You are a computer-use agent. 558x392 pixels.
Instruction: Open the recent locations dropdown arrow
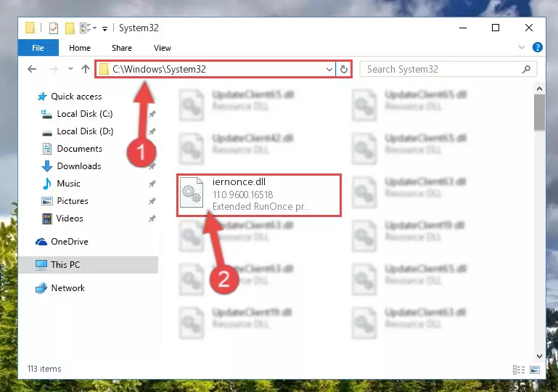tap(70, 69)
